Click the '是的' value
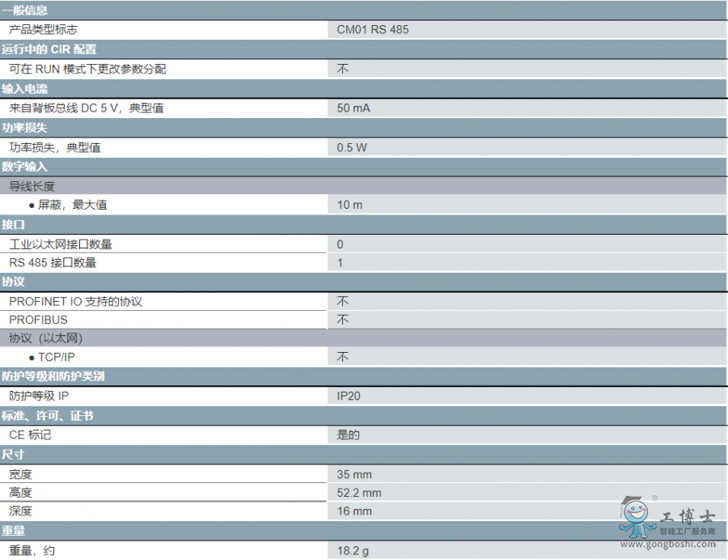The width and height of the screenshot is (728, 560). (348, 435)
